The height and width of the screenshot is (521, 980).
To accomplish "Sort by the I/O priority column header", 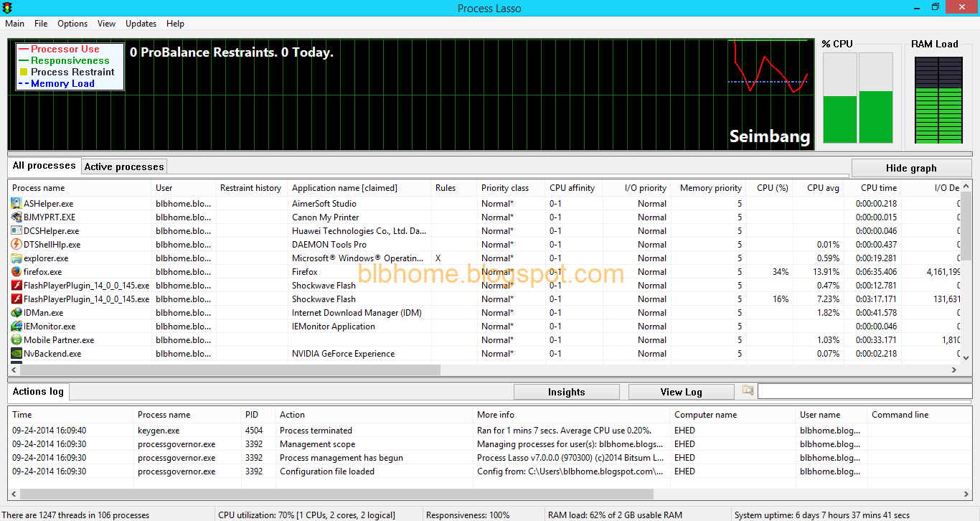I will click(x=638, y=188).
